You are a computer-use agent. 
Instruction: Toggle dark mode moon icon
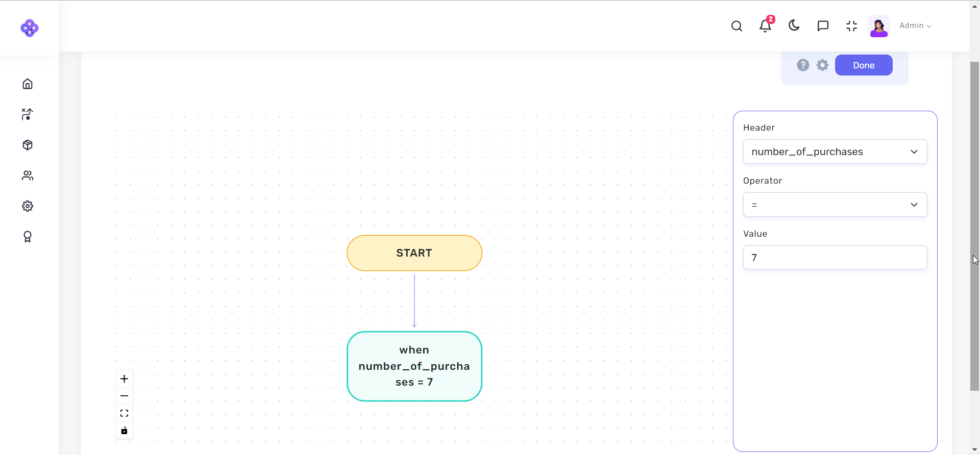click(x=794, y=26)
